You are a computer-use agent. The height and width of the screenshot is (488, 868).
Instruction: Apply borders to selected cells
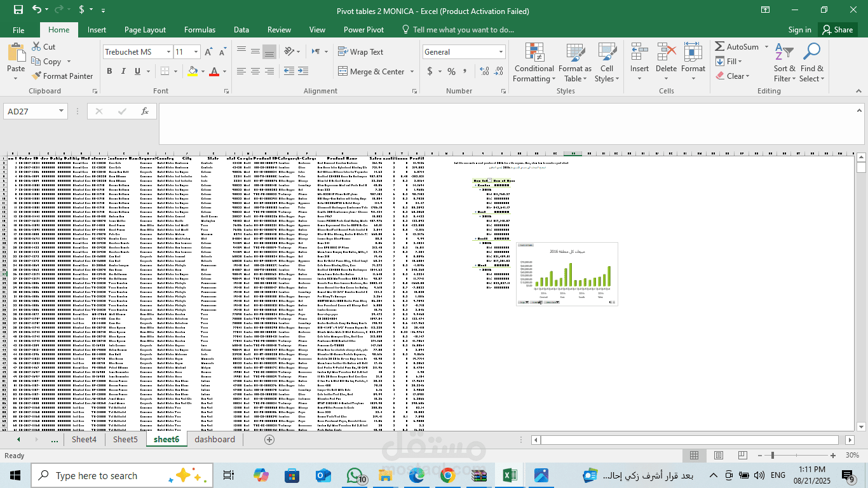165,71
